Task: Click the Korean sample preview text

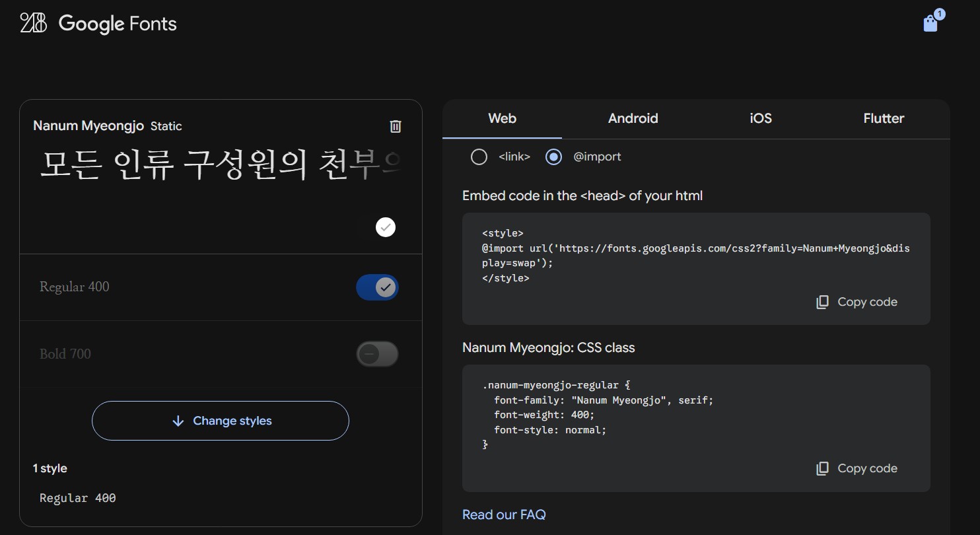Action: (x=221, y=165)
